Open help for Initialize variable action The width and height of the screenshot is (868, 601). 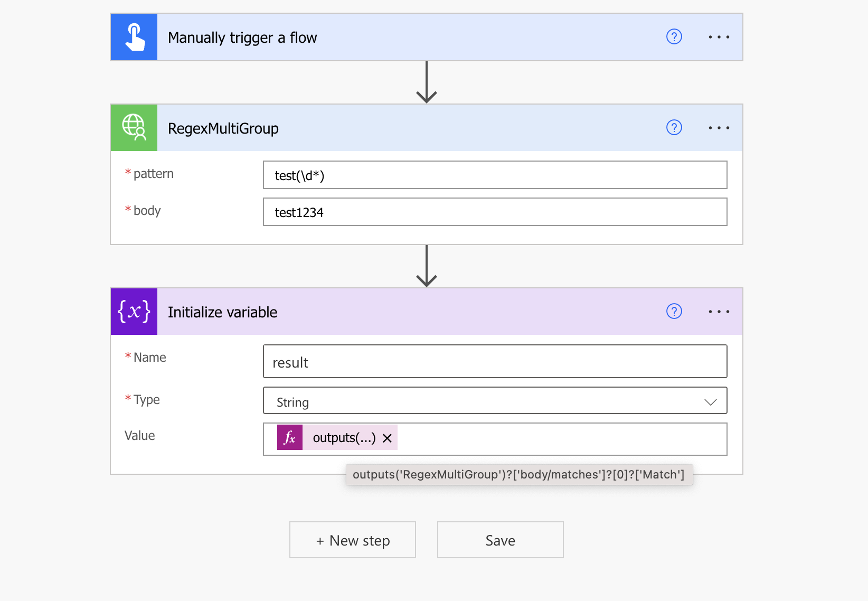tap(674, 312)
